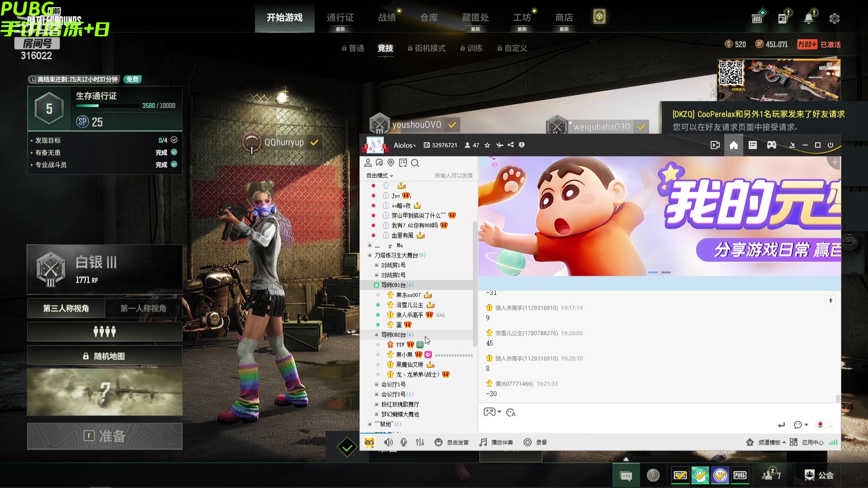868x488 pixels.
Task: Collapse the 刀塔练习生大舞台 channel tree
Action: point(370,255)
